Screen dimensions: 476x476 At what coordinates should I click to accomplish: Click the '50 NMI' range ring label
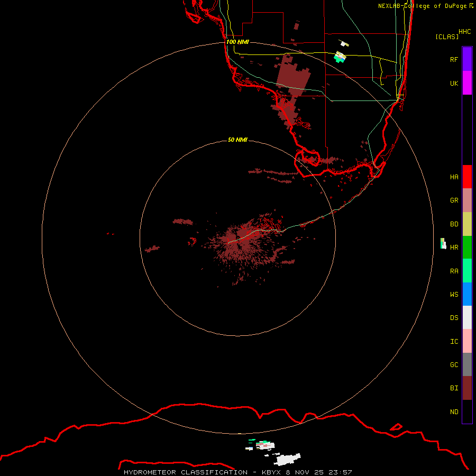237,140
